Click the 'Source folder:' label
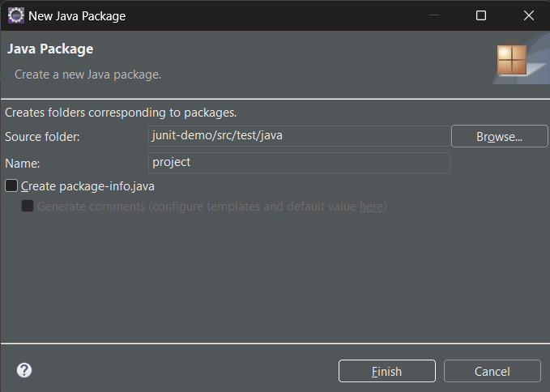 (x=42, y=136)
